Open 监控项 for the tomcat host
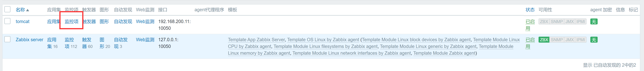The width and height of the screenshot is (644, 71). pos(71,22)
